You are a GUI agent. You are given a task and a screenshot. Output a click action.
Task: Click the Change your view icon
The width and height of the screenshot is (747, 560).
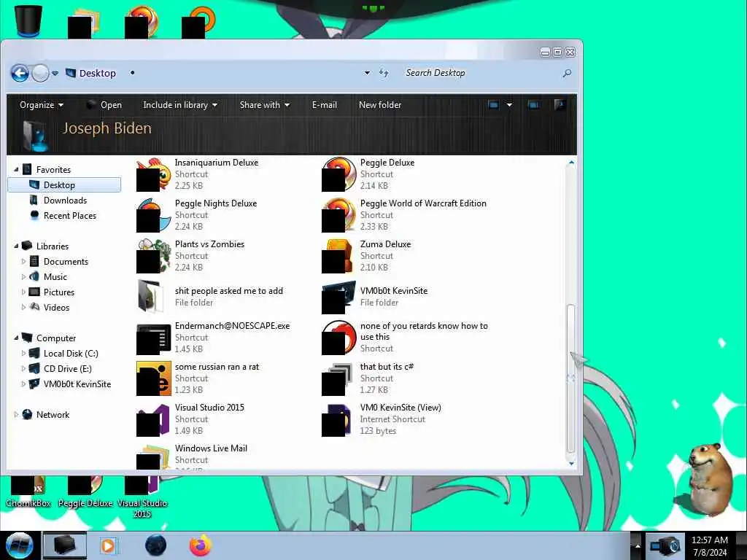(x=494, y=105)
